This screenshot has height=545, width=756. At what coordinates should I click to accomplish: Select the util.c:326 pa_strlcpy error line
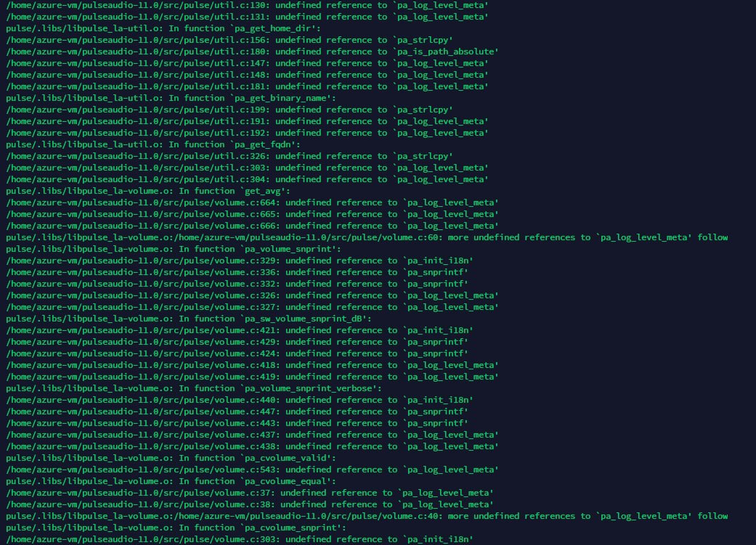point(229,155)
